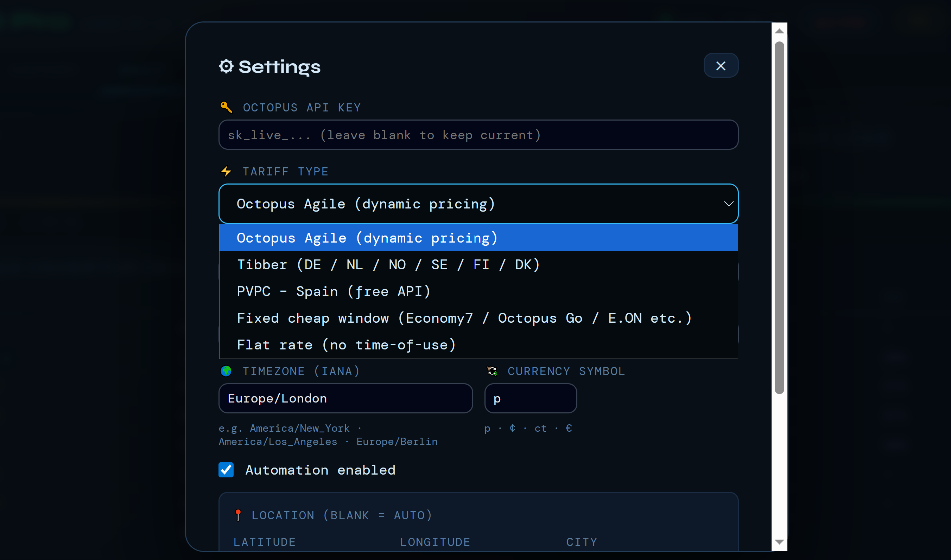This screenshot has height=560, width=951.
Task: Click the Tariff Type dropdown chevron arrow
Action: point(728,204)
